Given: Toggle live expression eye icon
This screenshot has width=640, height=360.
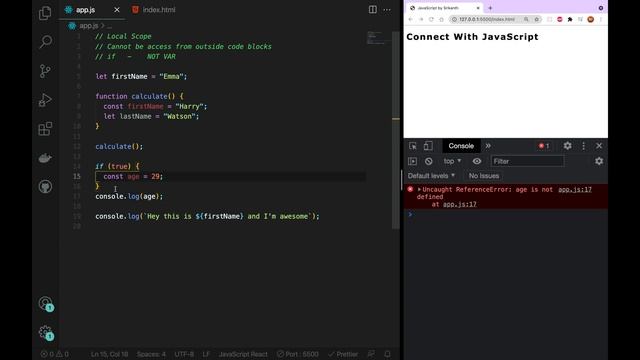Looking at the screenshot, I should 477,161.
